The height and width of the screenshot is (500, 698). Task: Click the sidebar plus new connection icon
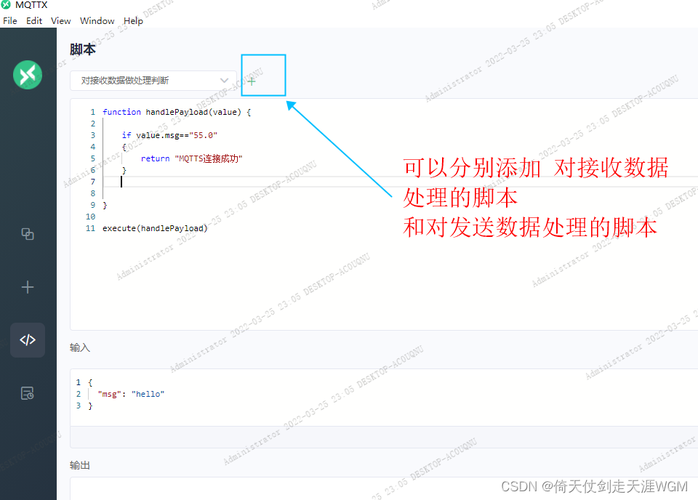tap(28, 287)
